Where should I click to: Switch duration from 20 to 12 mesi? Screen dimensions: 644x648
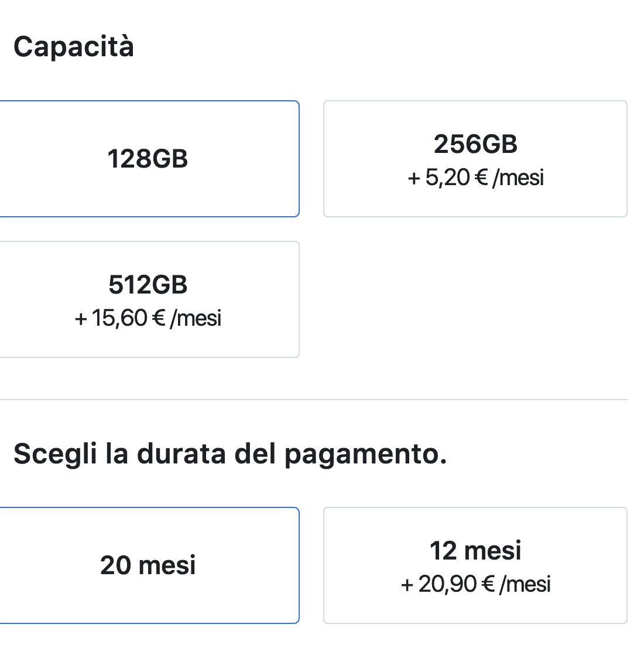[x=475, y=565]
